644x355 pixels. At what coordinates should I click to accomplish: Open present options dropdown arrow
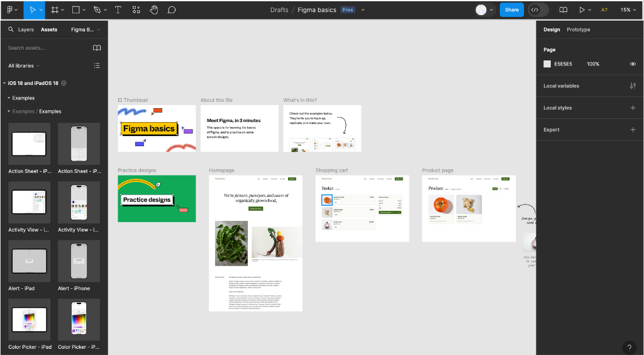point(590,10)
